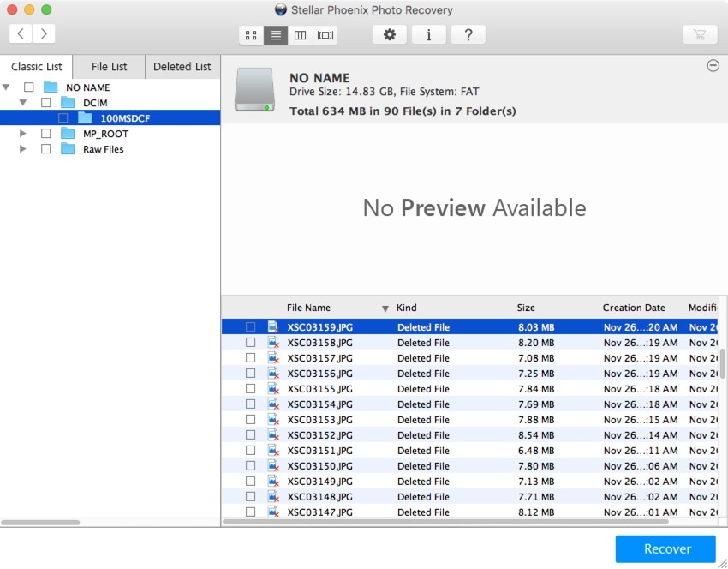728x569 pixels.
Task: Click the deleted image icon for XSC03158.JPG
Action: pyautogui.click(x=273, y=342)
